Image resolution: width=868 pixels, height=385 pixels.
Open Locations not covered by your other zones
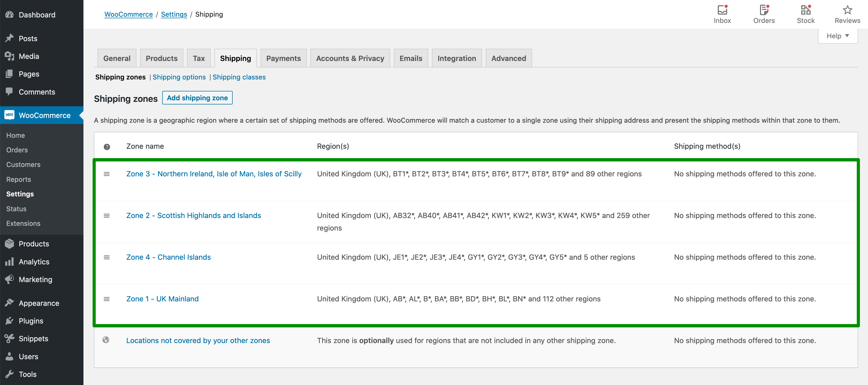point(198,340)
